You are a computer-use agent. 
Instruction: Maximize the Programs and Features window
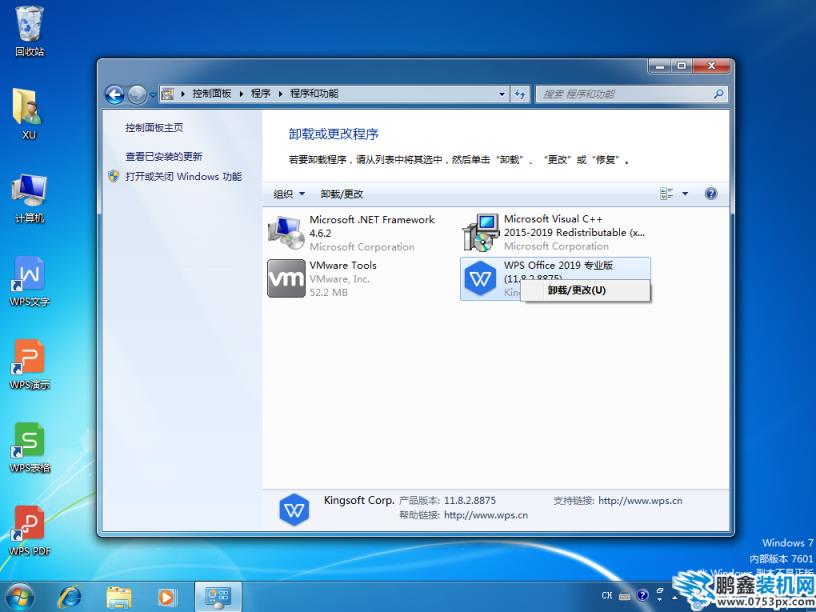(x=682, y=66)
